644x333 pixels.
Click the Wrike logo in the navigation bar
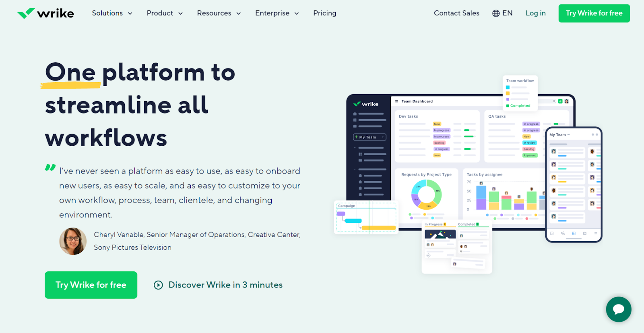click(45, 13)
